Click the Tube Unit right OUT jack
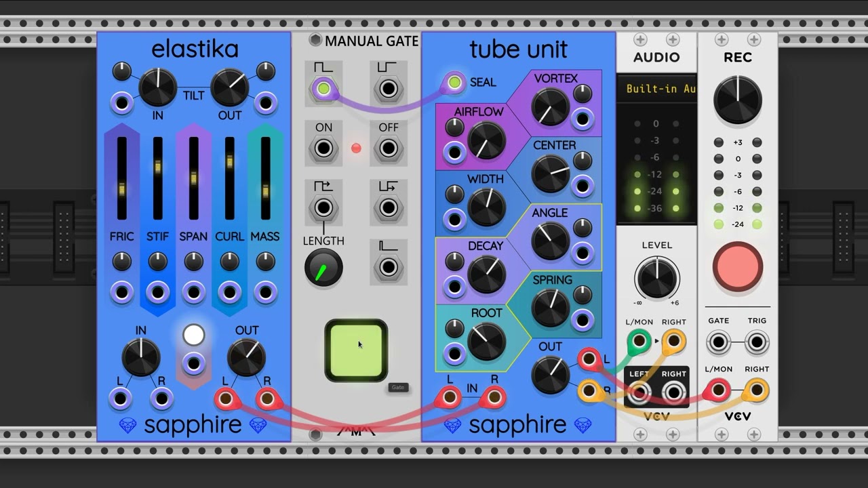The image size is (868, 488). (589, 391)
